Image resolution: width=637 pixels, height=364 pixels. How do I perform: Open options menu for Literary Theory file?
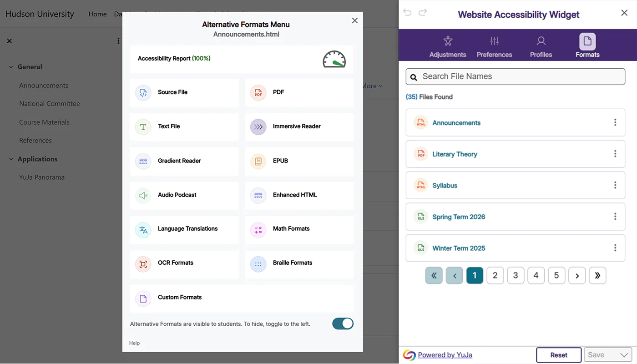615,154
